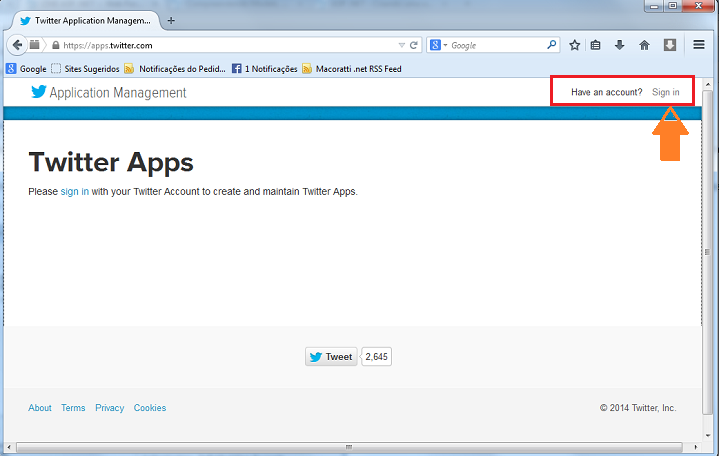Image resolution: width=719 pixels, height=456 pixels.
Task: Close the browser window
Action: (699, 6)
